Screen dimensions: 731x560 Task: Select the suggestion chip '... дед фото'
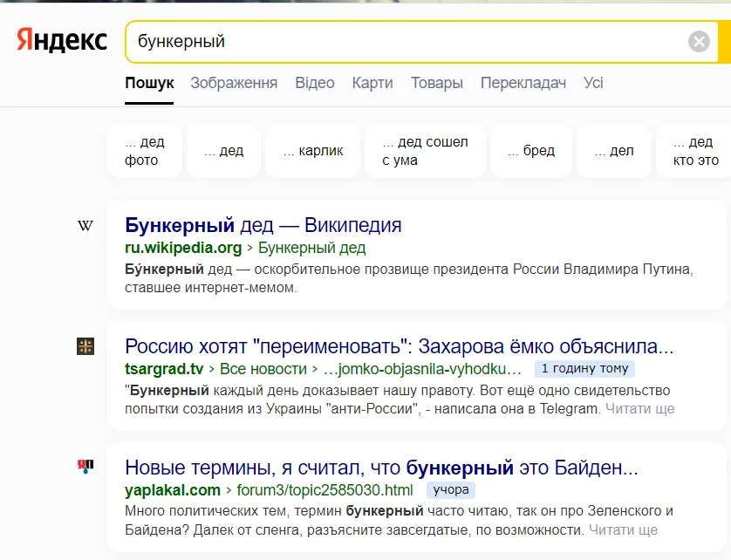(144, 151)
